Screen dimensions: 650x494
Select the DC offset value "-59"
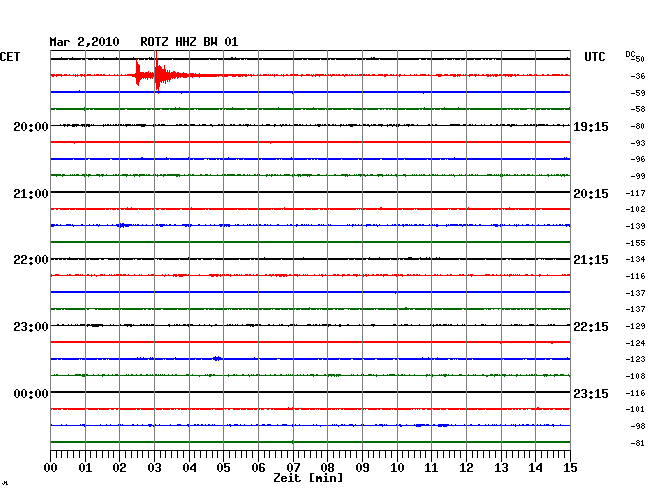(x=638, y=93)
